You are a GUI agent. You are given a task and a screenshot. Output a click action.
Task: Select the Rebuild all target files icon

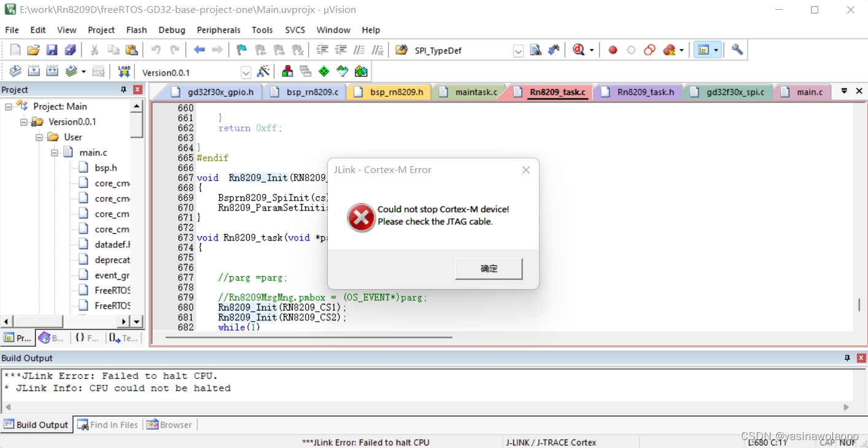52,71
